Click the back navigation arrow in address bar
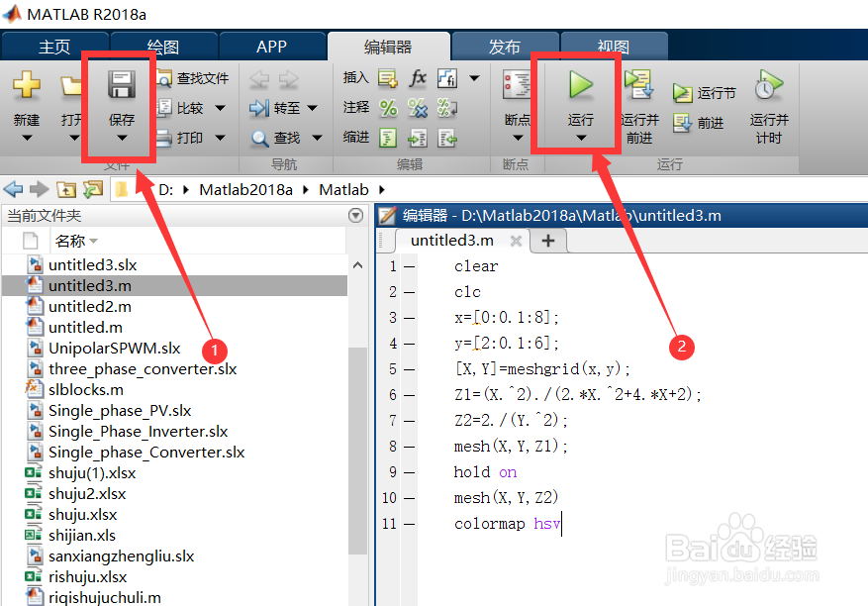Screen dimensions: 868x606 coord(13,190)
